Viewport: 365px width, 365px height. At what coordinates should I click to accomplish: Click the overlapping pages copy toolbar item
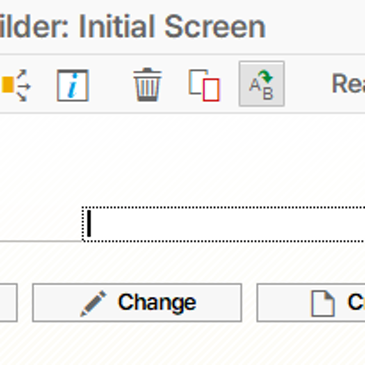204,85
